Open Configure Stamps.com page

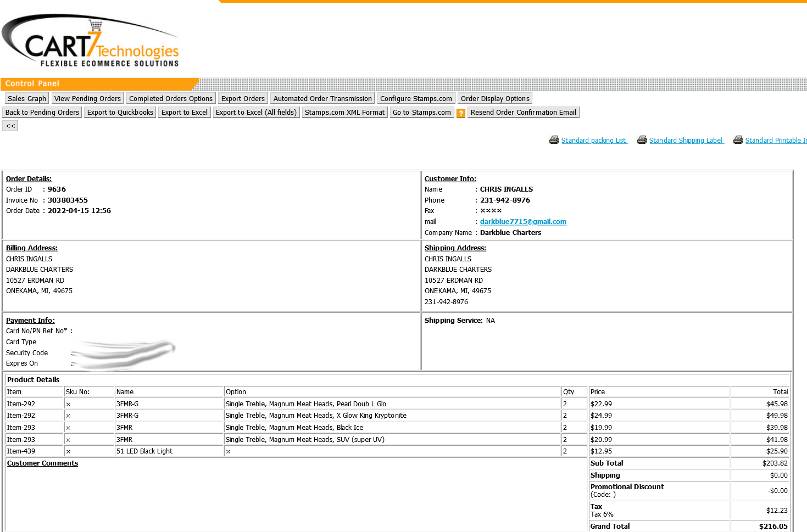[x=416, y=98]
